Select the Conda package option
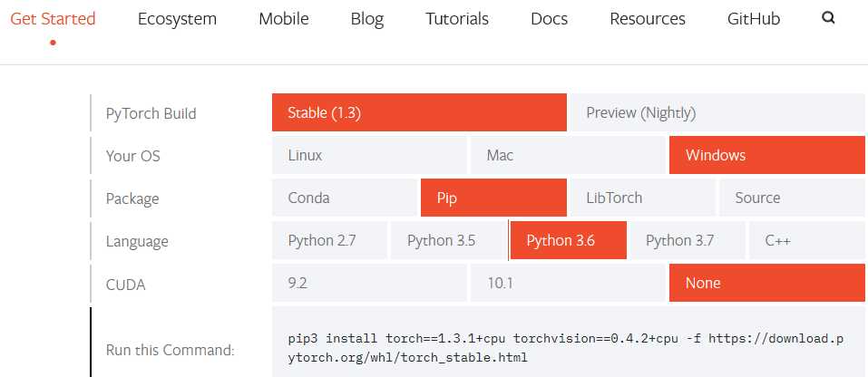 pyautogui.click(x=345, y=198)
